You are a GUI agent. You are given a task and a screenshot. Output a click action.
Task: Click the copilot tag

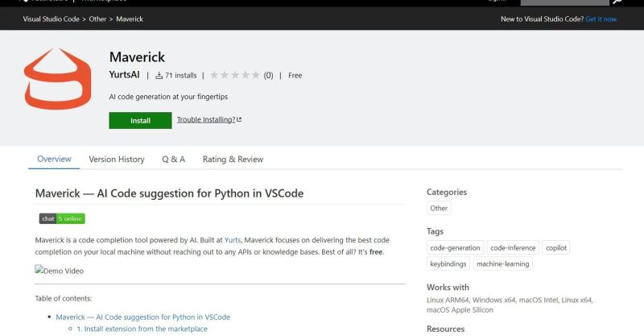(555, 248)
